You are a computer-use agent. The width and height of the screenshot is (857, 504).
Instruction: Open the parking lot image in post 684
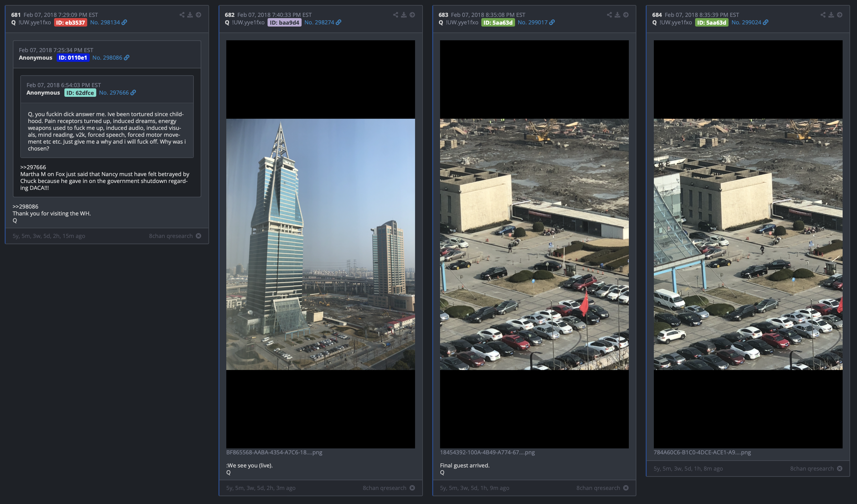[748, 244]
